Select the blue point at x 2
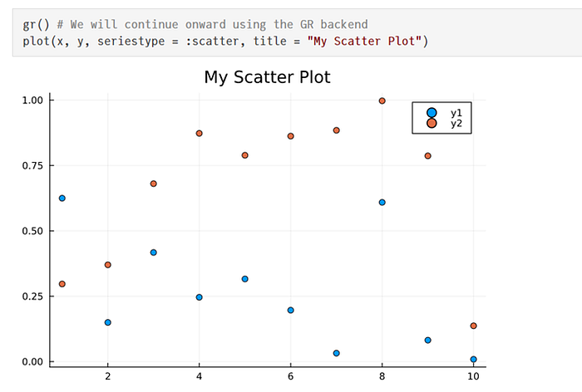582x392 pixels. pos(107,322)
